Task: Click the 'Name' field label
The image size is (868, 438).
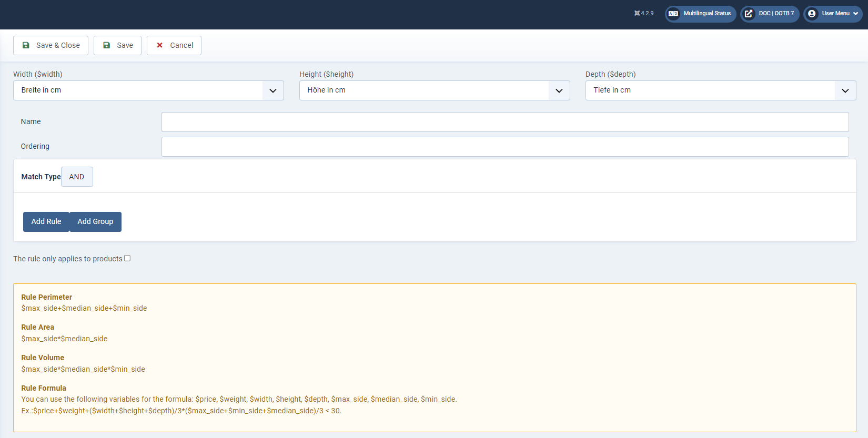Action: tap(31, 121)
